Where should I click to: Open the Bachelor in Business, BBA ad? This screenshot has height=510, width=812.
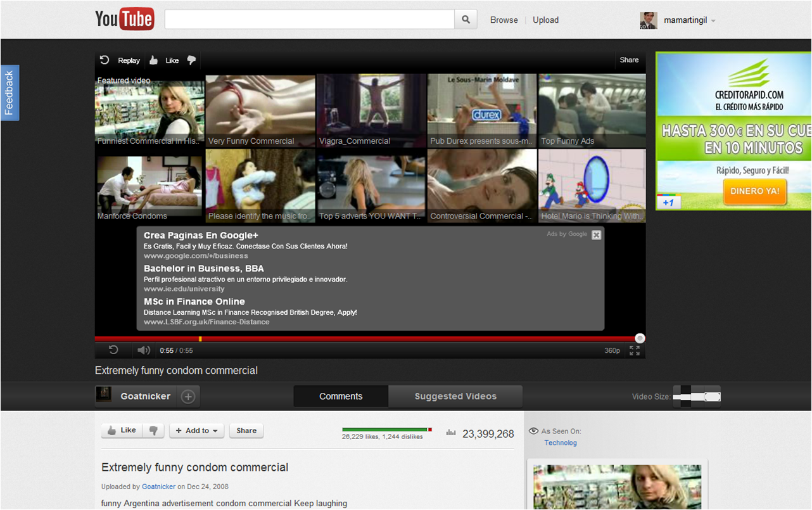coord(204,269)
